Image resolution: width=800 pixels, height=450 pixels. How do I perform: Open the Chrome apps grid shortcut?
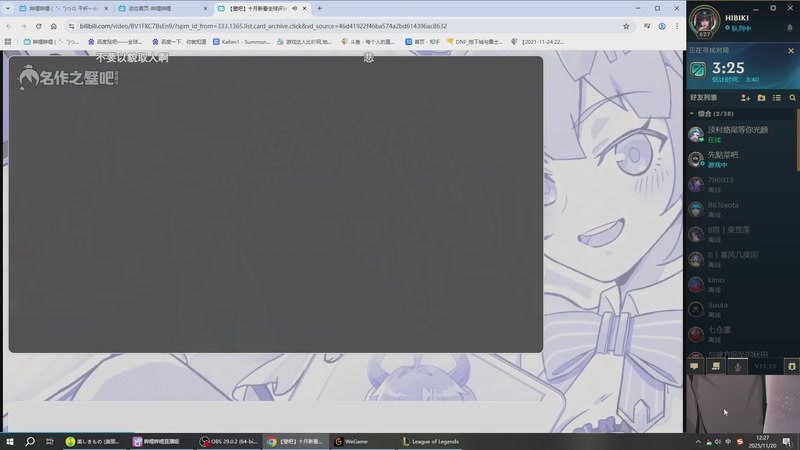pos(8,42)
